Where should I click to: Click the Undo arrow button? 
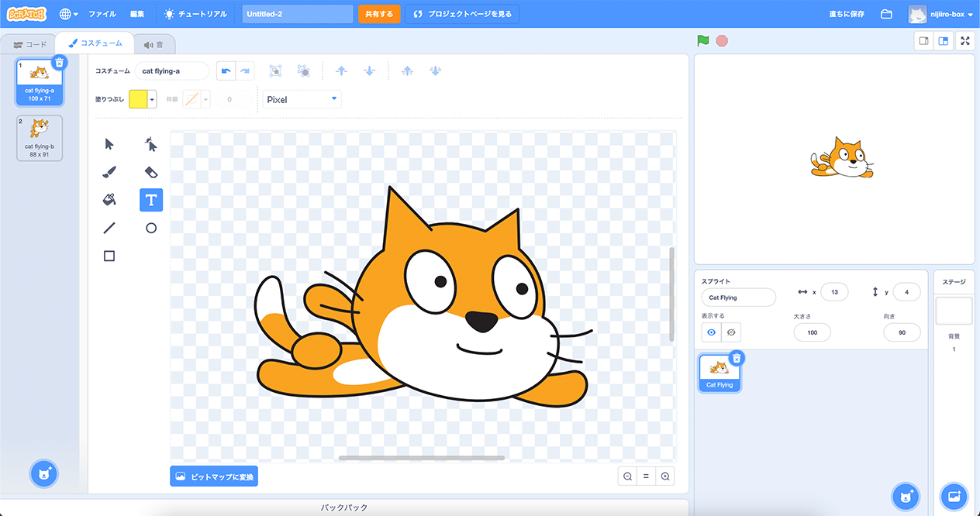click(226, 71)
